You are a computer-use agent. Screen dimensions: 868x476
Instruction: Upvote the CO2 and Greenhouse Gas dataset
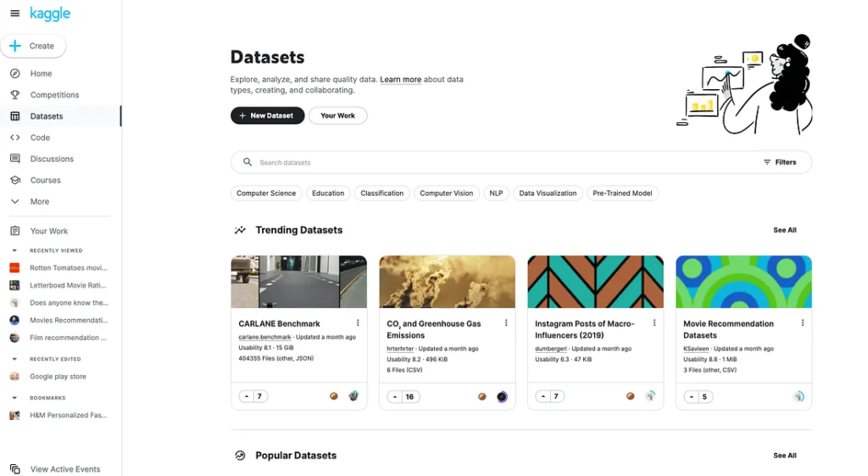point(395,396)
